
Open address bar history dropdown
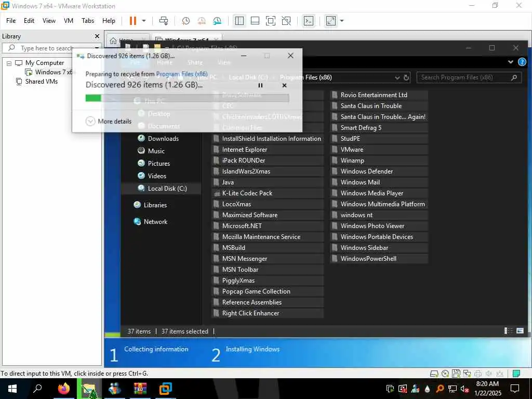(397, 78)
